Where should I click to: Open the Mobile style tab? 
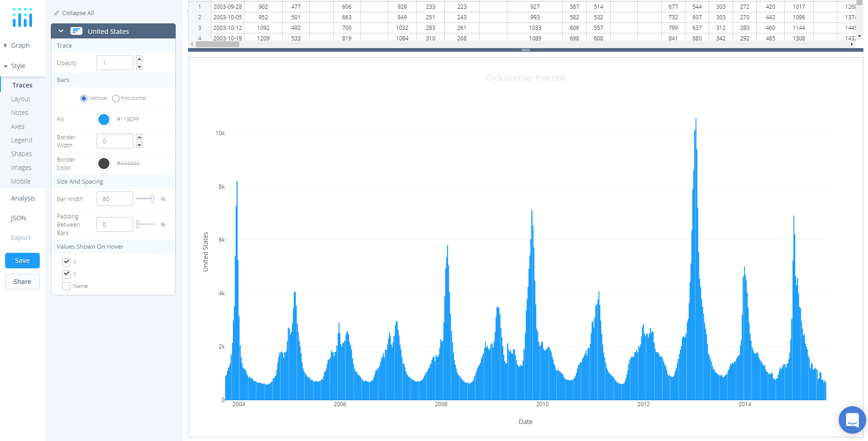click(21, 181)
